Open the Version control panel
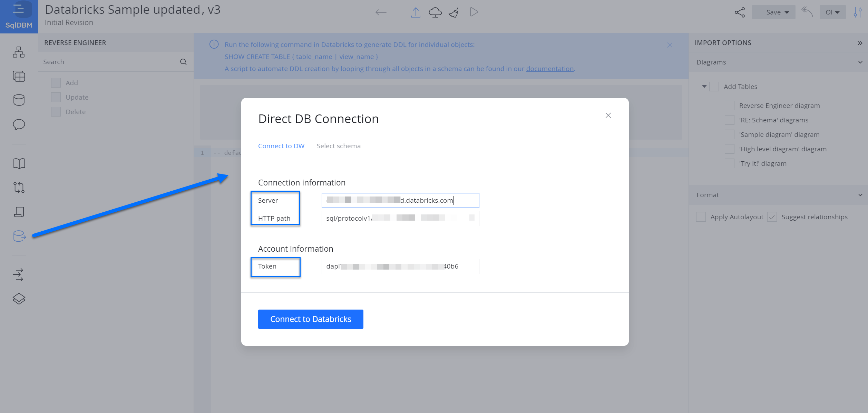Screen dimensions: 868x413 [19, 187]
